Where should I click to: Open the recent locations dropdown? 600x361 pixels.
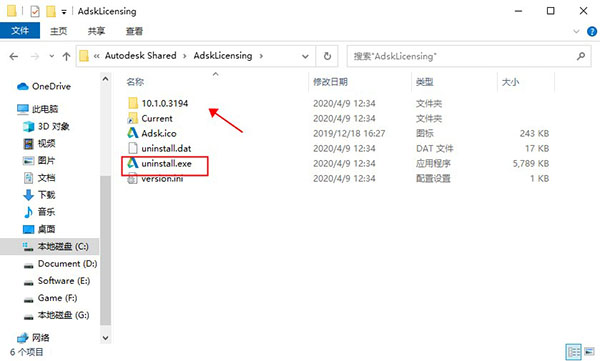tap(52, 56)
